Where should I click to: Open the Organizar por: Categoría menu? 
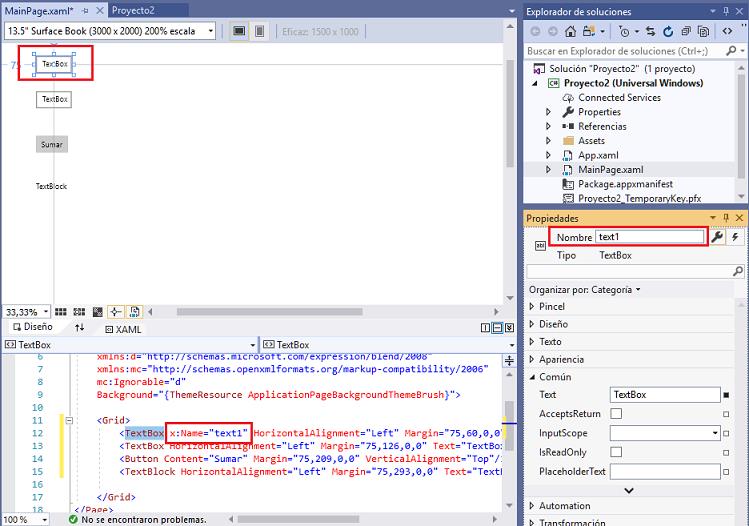pyautogui.click(x=584, y=290)
